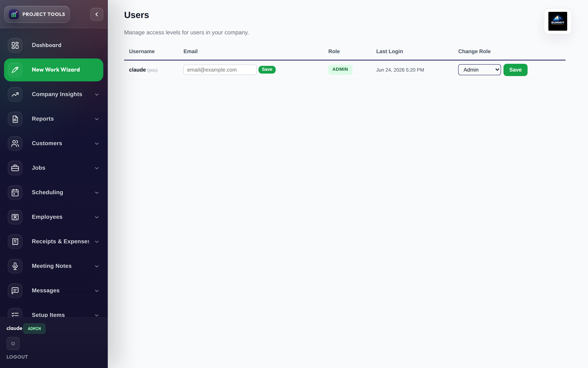Click the Dashboard grid icon

15,45
